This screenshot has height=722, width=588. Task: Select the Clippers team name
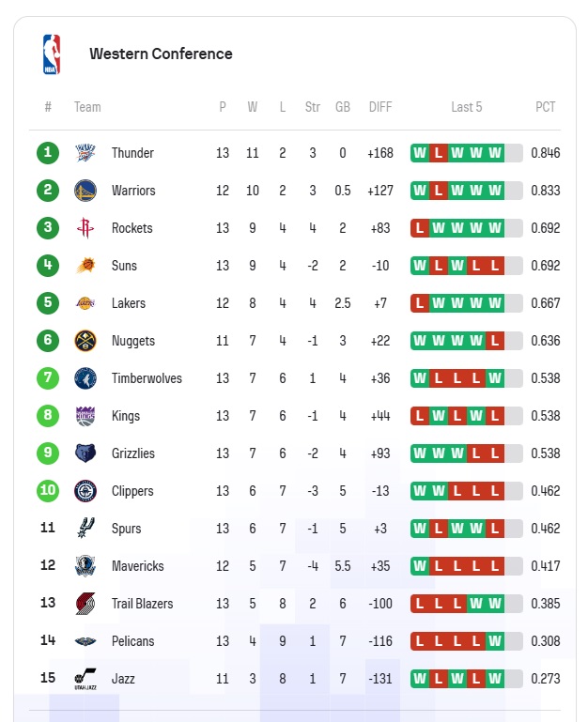click(132, 491)
